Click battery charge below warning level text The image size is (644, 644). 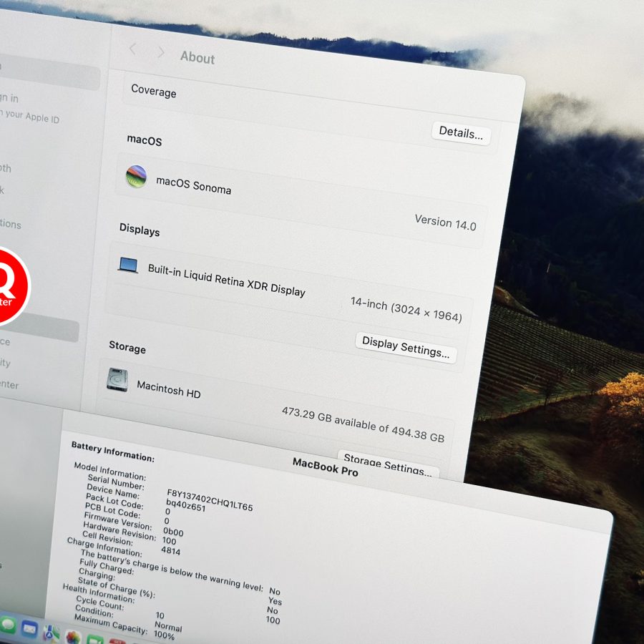[x=172, y=571]
